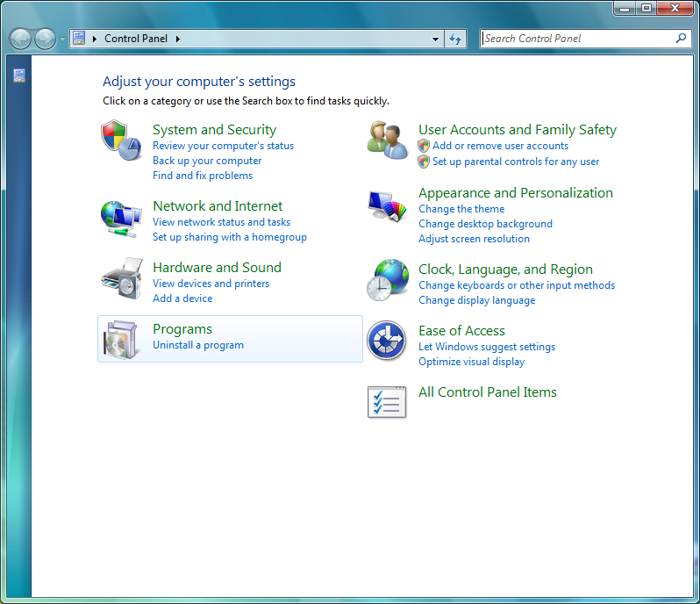Select Change desktop background link
Image resolution: width=700 pixels, height=604 pixels.
[x=485, y=224]
